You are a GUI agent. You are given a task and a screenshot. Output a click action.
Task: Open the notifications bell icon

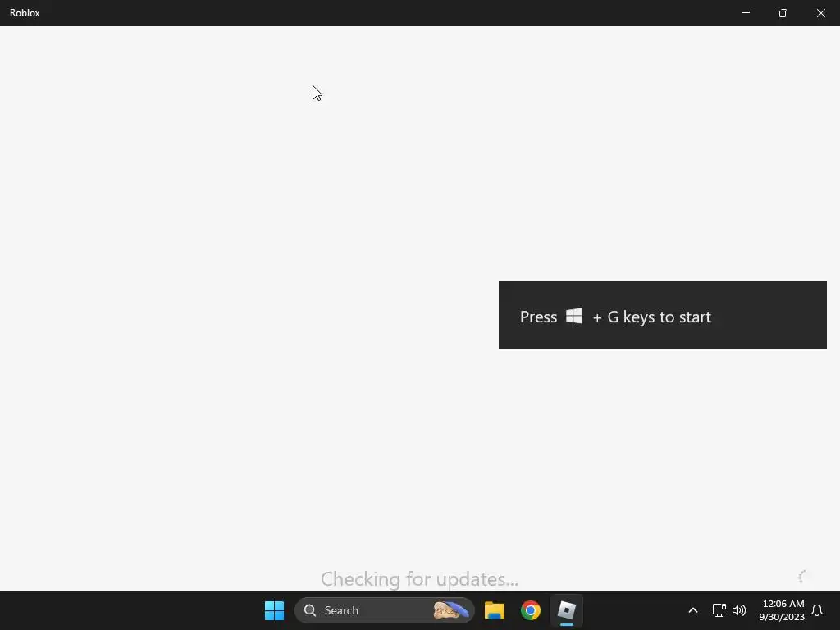[x=817, y=610]
